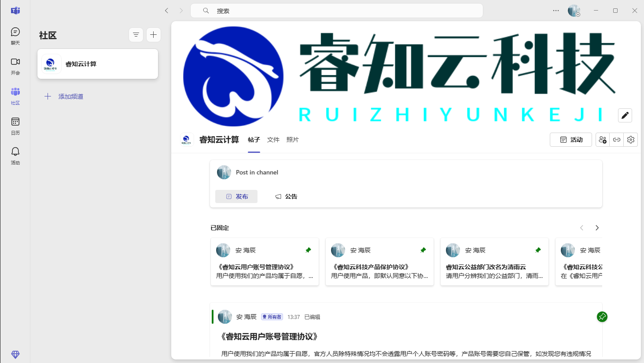Click the 公告 announcement button

286,196
